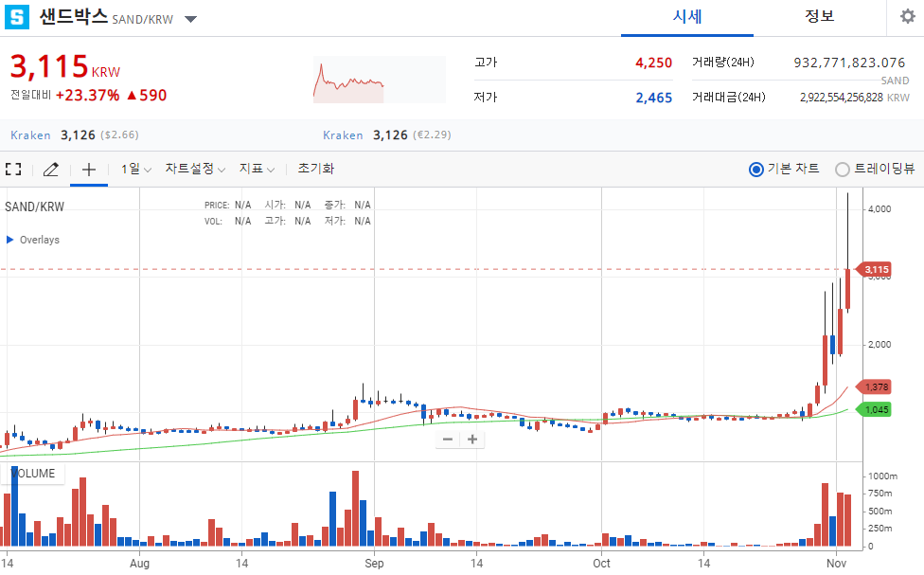Click the 초기화 reset button
Image resolution: width=924 pixels, height=575 pixels.
click(x=315, y=169)
